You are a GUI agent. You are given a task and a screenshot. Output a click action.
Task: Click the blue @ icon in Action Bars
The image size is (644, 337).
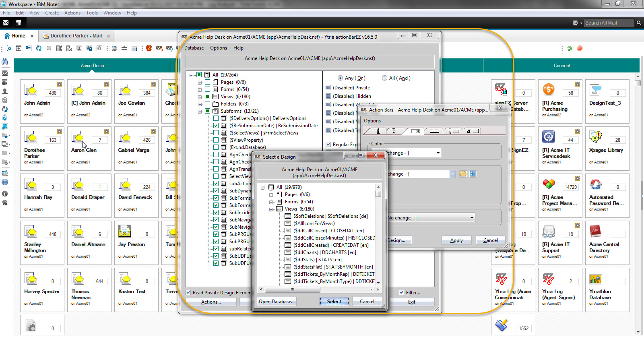coord(473,174)
